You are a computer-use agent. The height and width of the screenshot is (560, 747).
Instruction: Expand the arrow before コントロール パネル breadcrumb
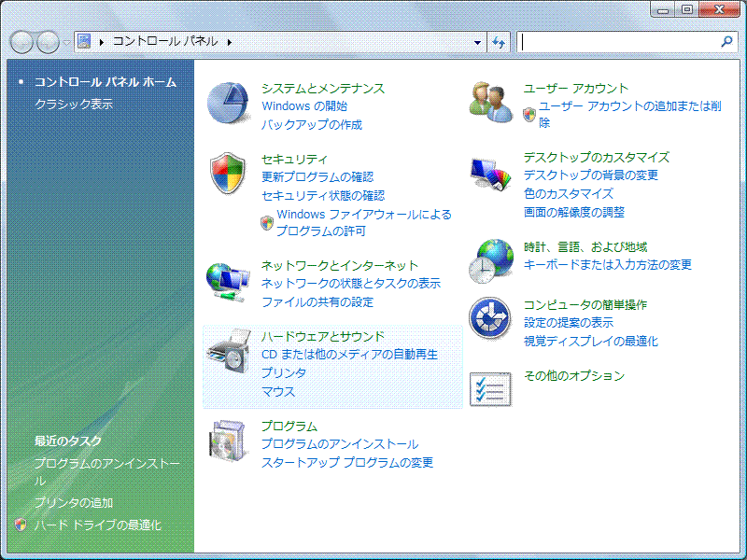[x=102, y=42]
